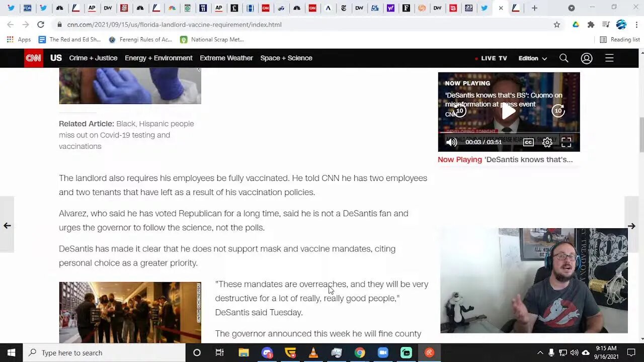Open the Reading list button
644x362 pixels.
pyautogui.click(x=619, y=39)
